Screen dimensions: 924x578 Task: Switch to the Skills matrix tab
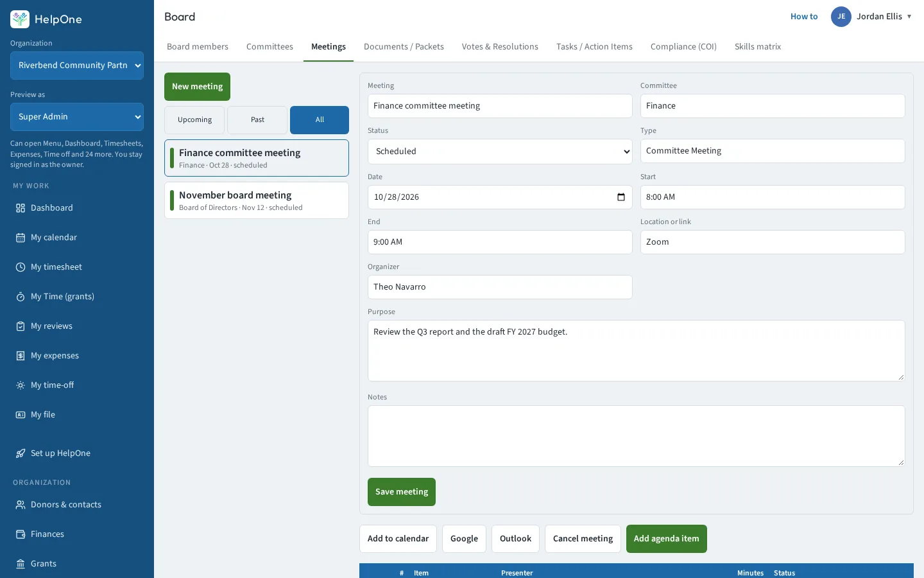click(758, 47)
